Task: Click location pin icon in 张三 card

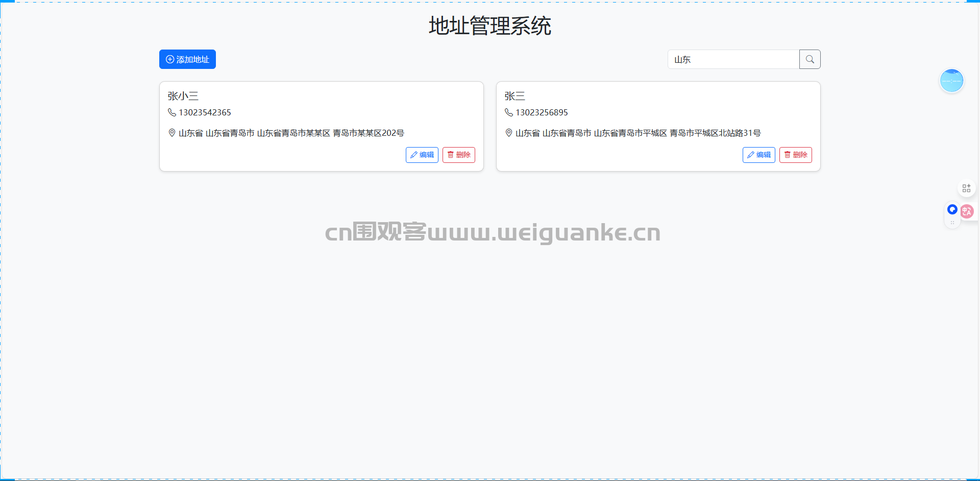Action: (x=509, y=133)
